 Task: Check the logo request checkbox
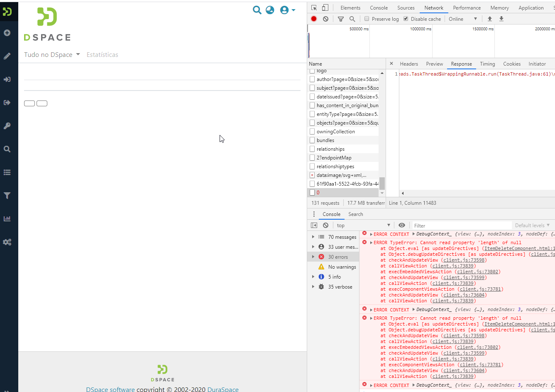(x=312, y=70)
